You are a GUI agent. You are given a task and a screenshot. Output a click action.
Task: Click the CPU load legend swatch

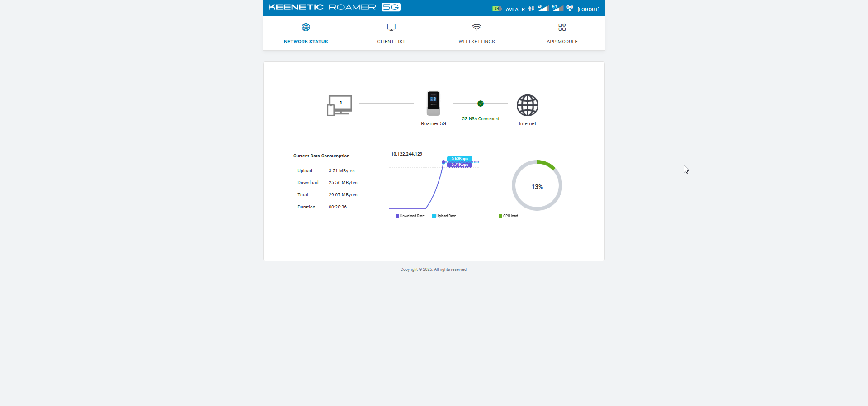point(500,216)
